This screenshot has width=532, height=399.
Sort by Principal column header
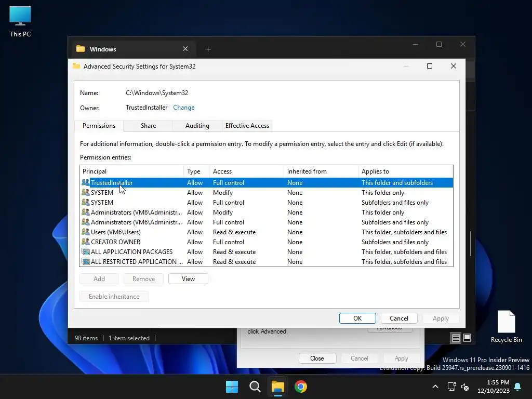point(131,171)
